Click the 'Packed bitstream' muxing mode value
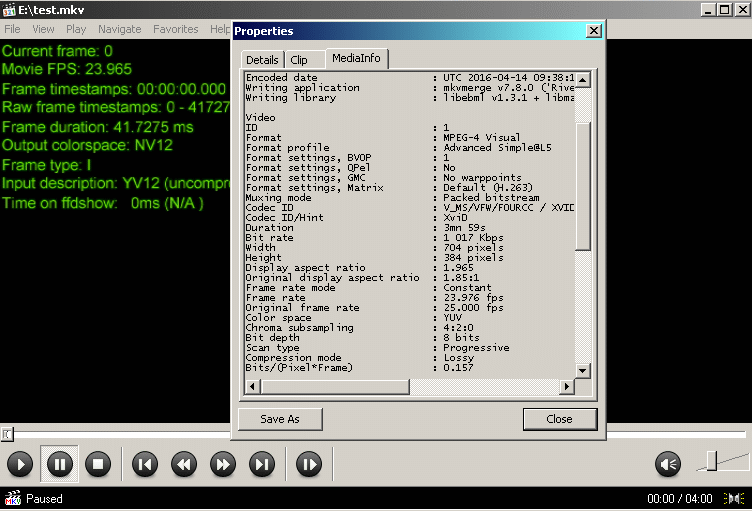 click(491, 198)
